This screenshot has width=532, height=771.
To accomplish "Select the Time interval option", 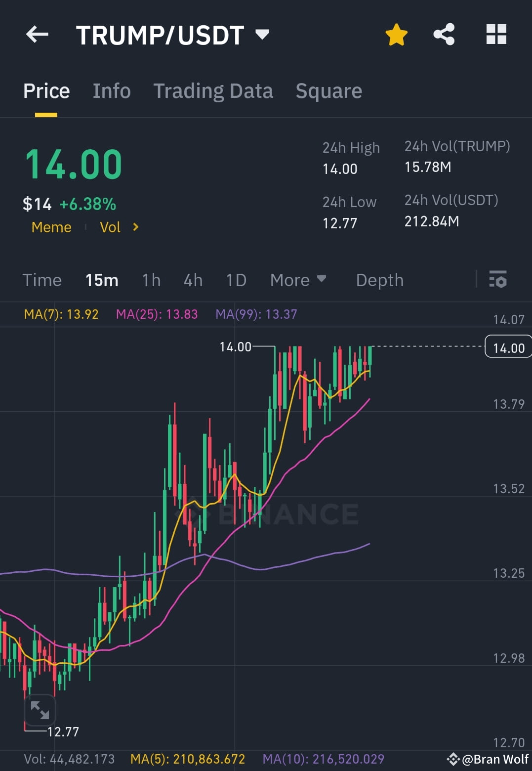I will pos(42,280).
